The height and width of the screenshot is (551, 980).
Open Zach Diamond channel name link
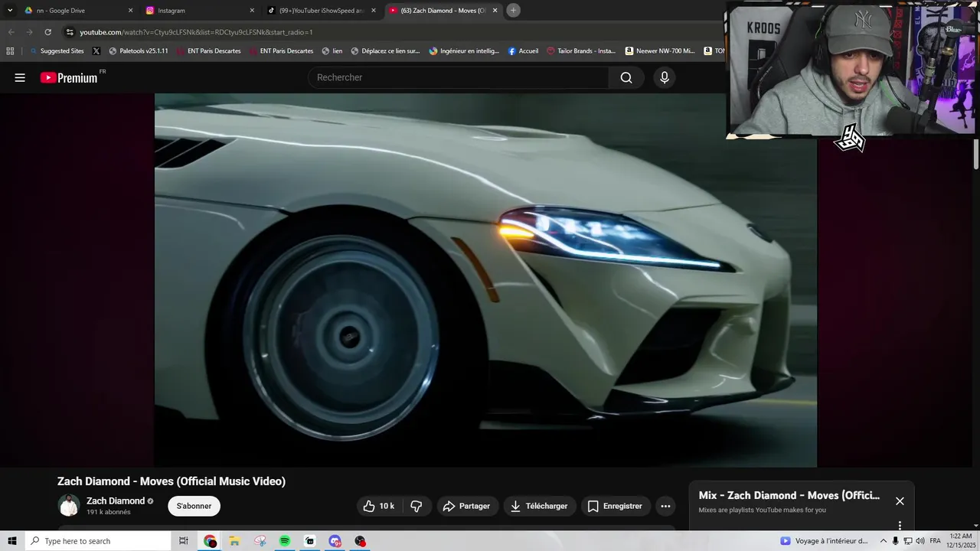[x=116, y=501]
